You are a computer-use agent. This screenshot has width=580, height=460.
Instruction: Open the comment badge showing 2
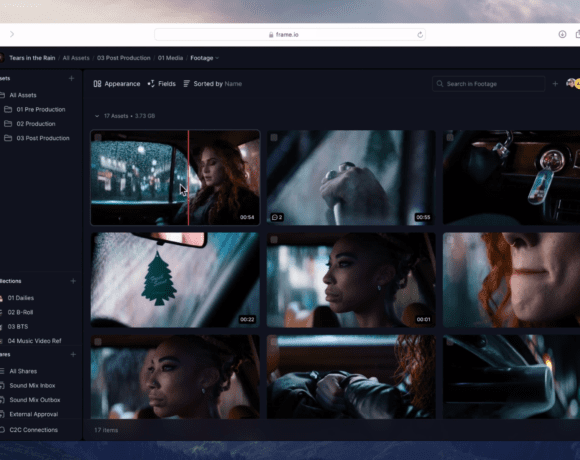click(x=277, y=217)
